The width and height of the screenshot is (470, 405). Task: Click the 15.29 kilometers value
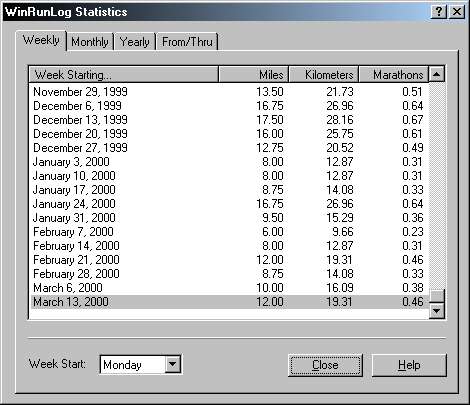coord(340,218)
